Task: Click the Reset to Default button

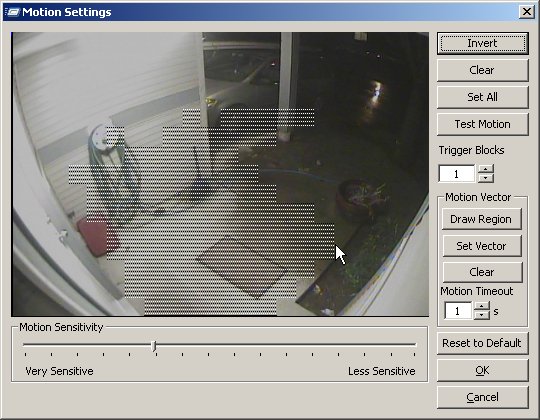Action: 482,343
